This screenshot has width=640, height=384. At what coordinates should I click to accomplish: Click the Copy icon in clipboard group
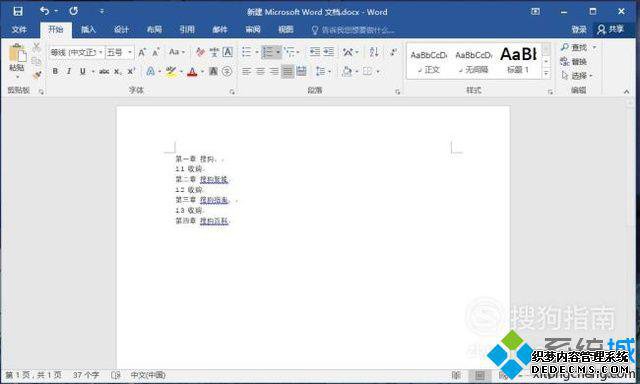click(x=37, y=61)
